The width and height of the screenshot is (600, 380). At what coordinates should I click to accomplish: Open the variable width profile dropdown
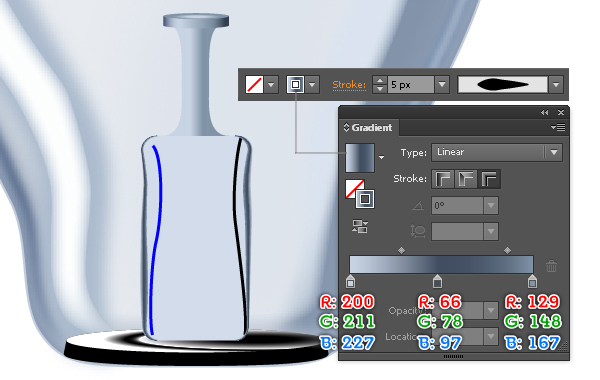(556, 85)
